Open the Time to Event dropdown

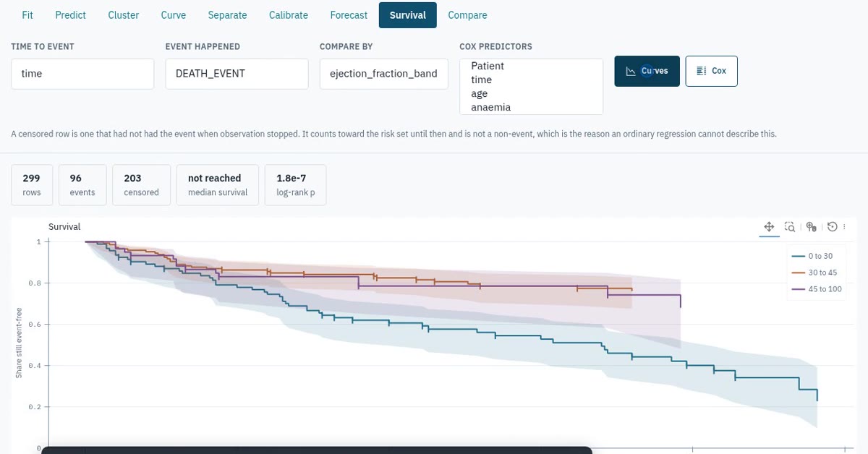tap(82, 74)
